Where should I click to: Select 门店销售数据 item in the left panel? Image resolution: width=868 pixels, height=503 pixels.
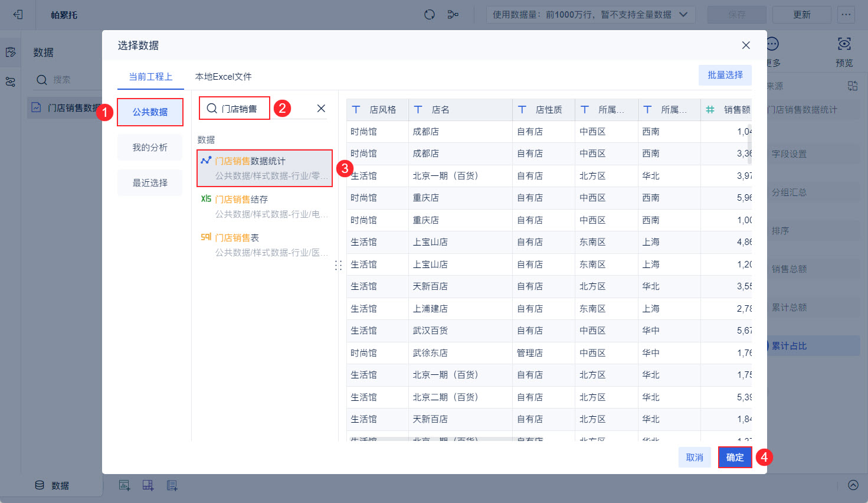65,108
